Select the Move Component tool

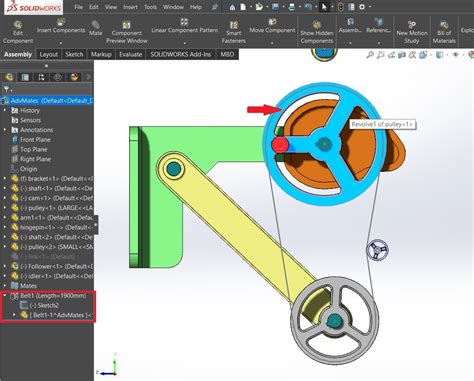tap(272, 26)
